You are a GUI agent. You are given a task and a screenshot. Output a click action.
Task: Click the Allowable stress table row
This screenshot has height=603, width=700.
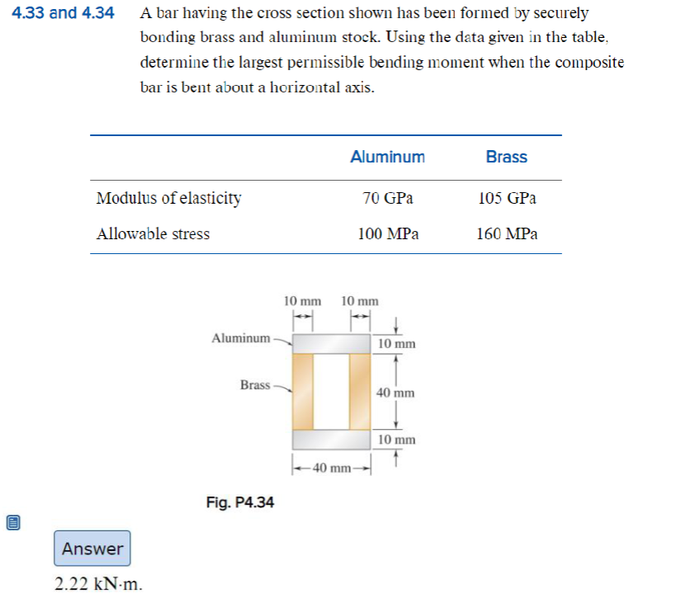(x=154, y=233)
